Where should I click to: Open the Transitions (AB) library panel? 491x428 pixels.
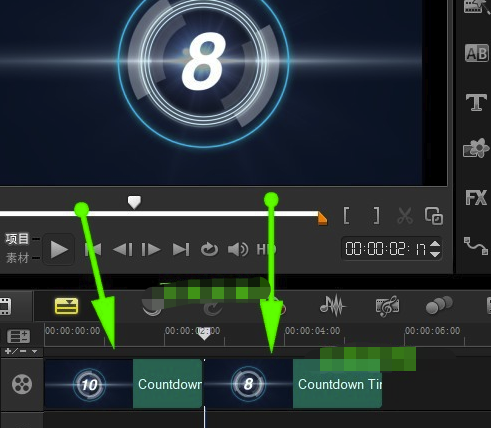click(x=477, y=54)
